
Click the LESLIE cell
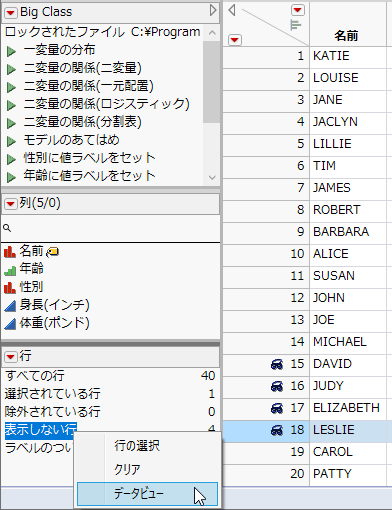(347, 430)
